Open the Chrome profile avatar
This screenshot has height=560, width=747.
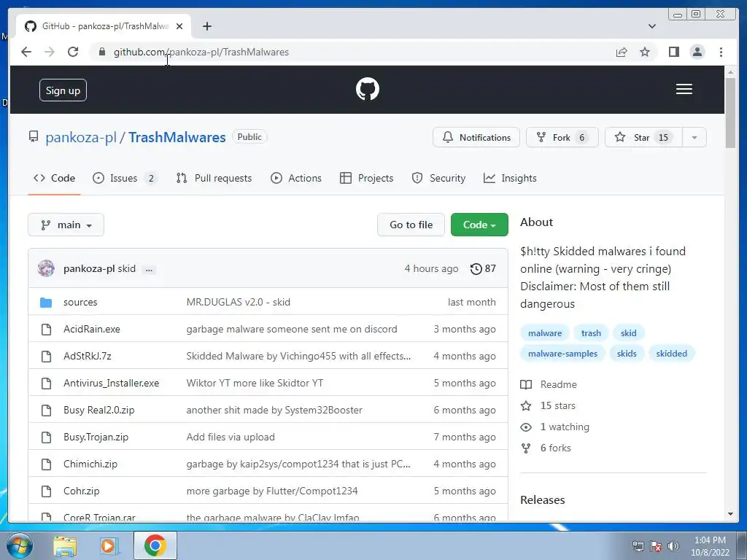point(697,52)
